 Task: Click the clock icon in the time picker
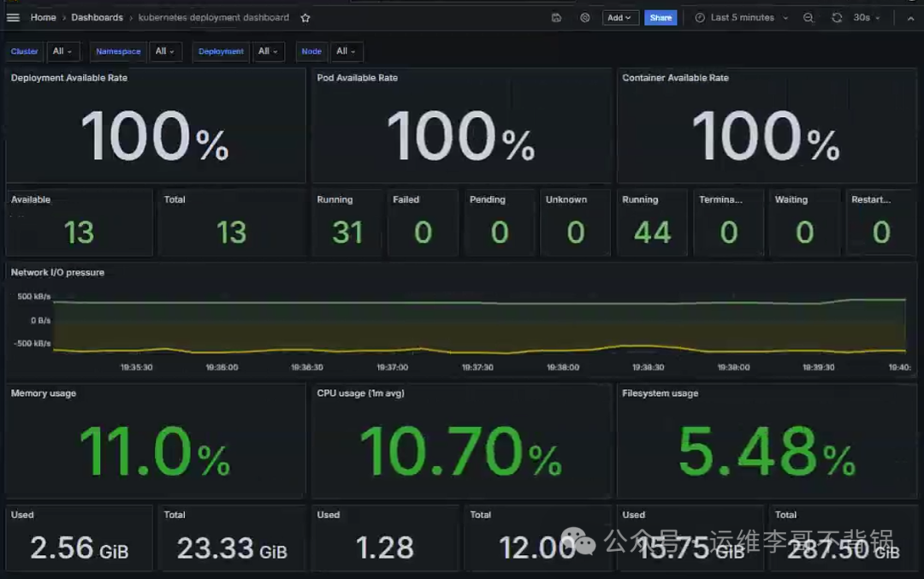(700, 18)
